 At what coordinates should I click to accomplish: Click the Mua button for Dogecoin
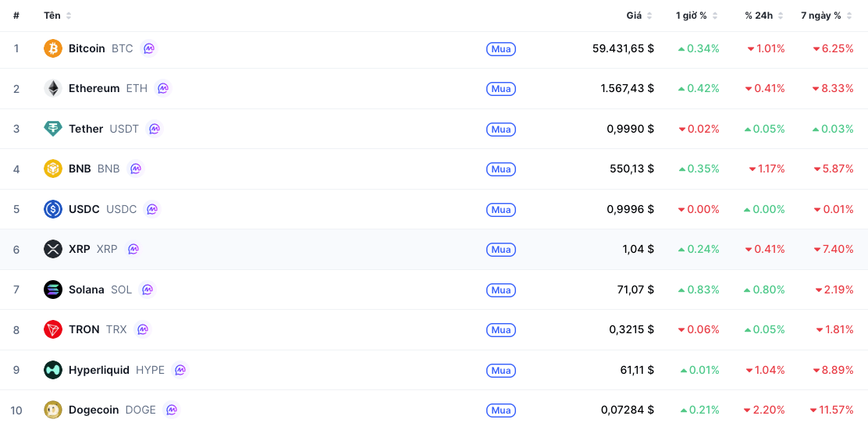[501, 410]
